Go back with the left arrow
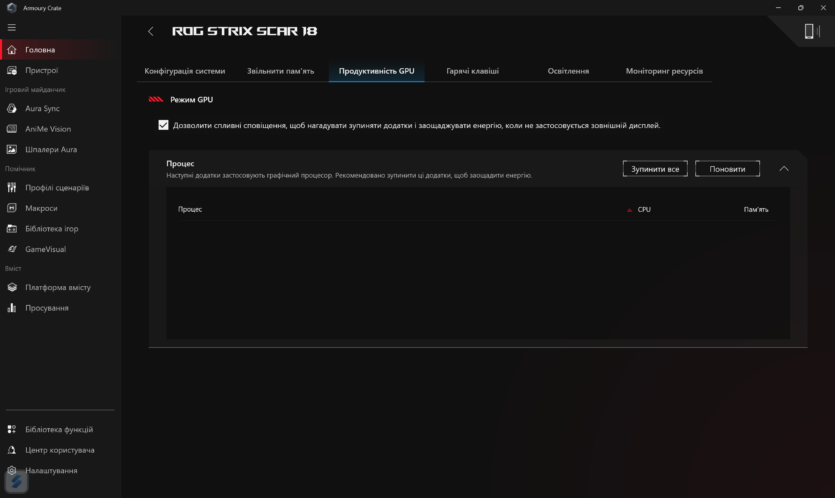 click(x=151, y=31)
